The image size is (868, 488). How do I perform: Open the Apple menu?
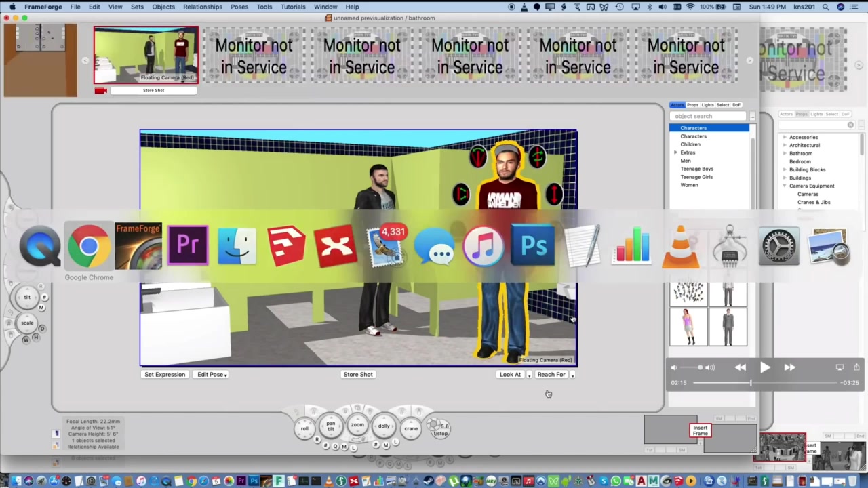12,7
